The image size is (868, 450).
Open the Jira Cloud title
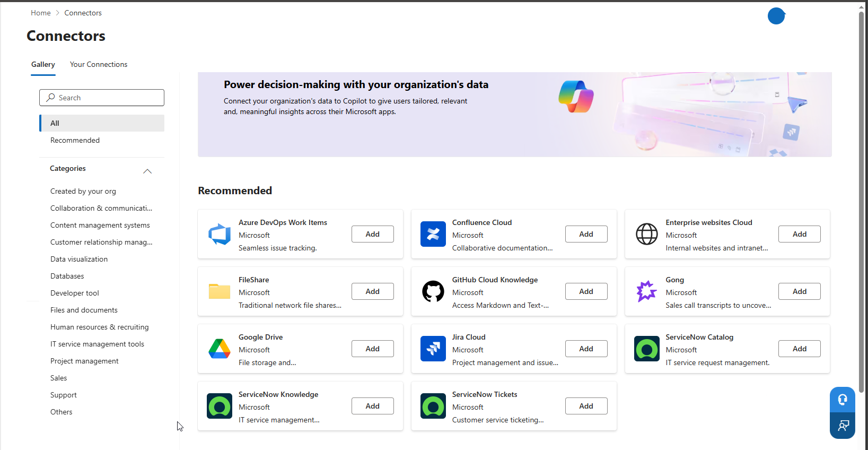(469, 337)
